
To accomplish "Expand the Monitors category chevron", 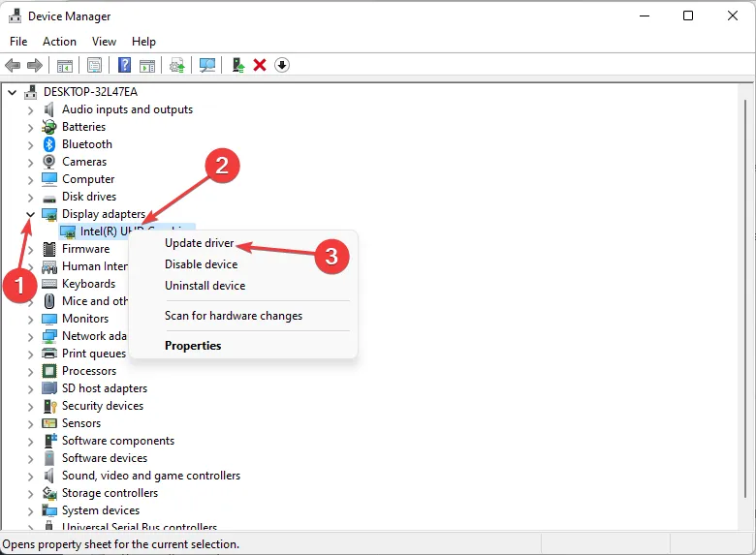I will [x=30, y=319].
